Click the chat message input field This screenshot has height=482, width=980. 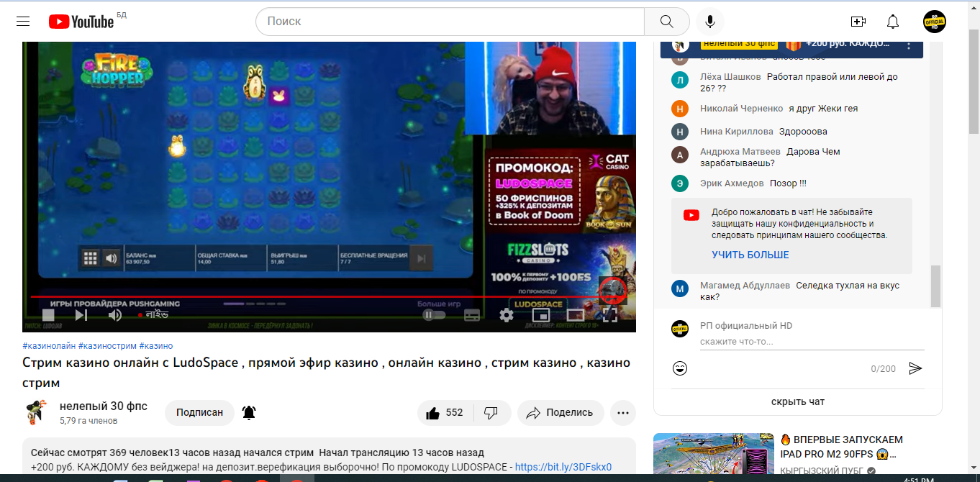point(811,342)
